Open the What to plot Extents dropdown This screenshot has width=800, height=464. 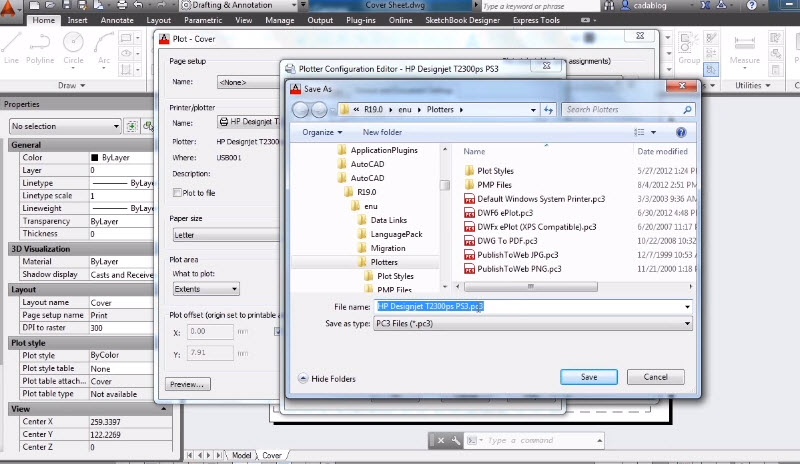[x=206, y=289]
